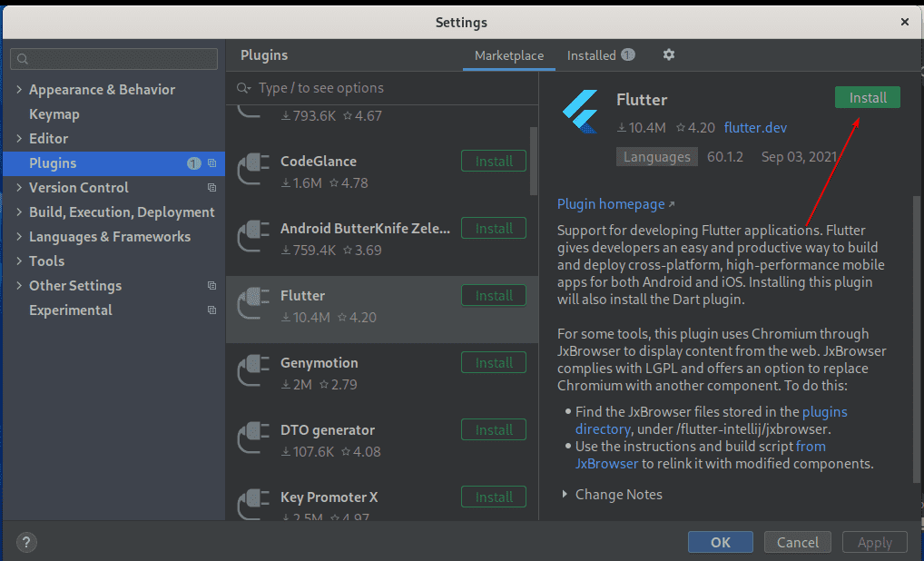The height and width of the screenshot is (561, 924).
Task: Open the flutter.dev link
Action: click(x=755, y=128)
